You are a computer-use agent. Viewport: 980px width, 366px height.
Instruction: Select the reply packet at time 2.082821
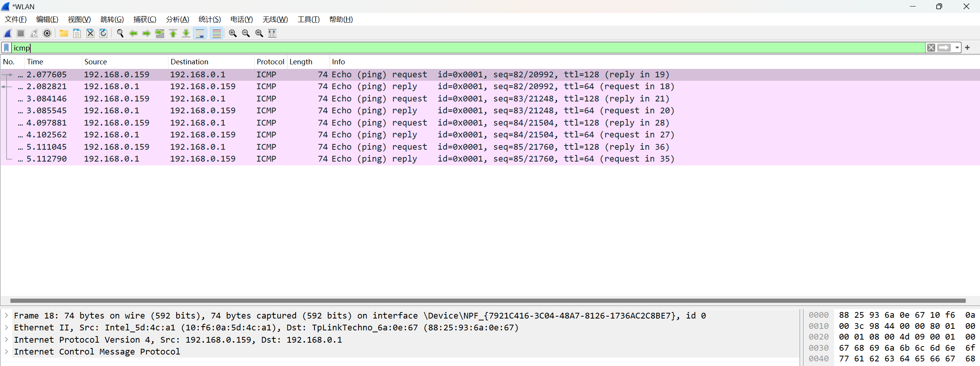tap(490, 87)
